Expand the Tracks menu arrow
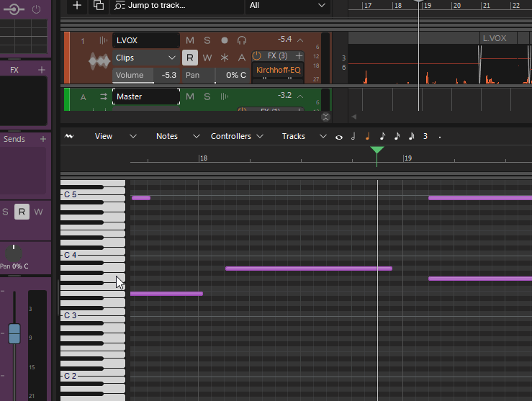 coord(323,136)
